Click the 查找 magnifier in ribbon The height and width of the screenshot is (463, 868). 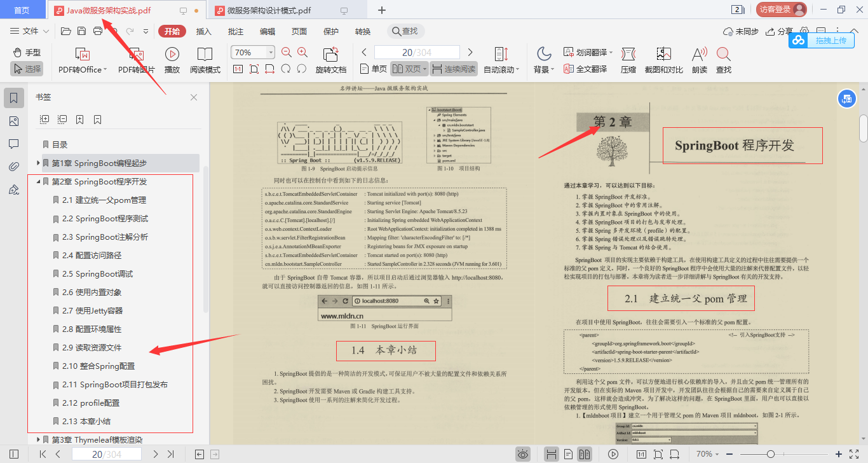724,61
